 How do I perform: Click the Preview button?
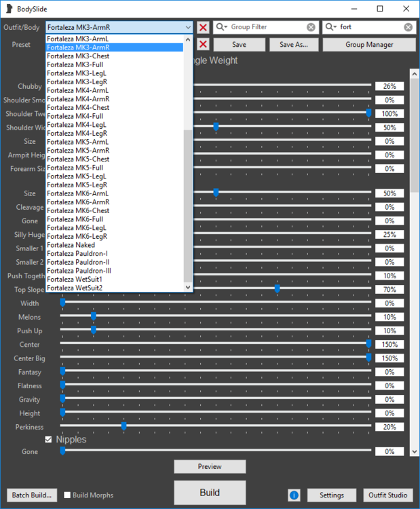[210, 466]
